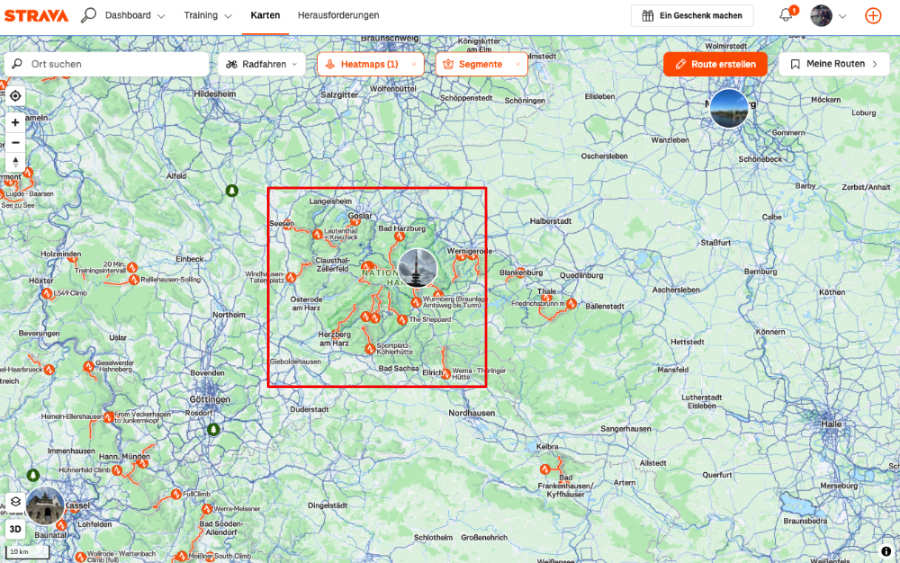The image size is (900, 563).
Task: Click the Hildesheim city label
Action: [x=215, y=94]
